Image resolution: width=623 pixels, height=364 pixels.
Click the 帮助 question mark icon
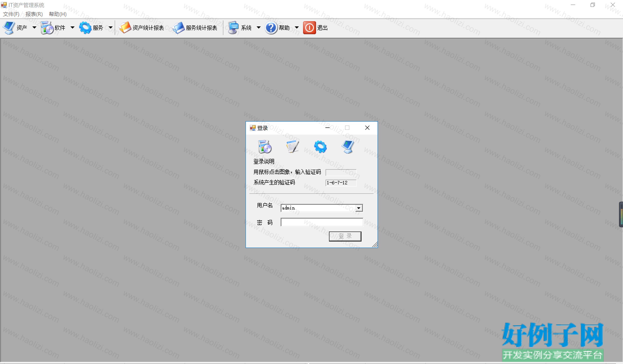coord(271,28)
